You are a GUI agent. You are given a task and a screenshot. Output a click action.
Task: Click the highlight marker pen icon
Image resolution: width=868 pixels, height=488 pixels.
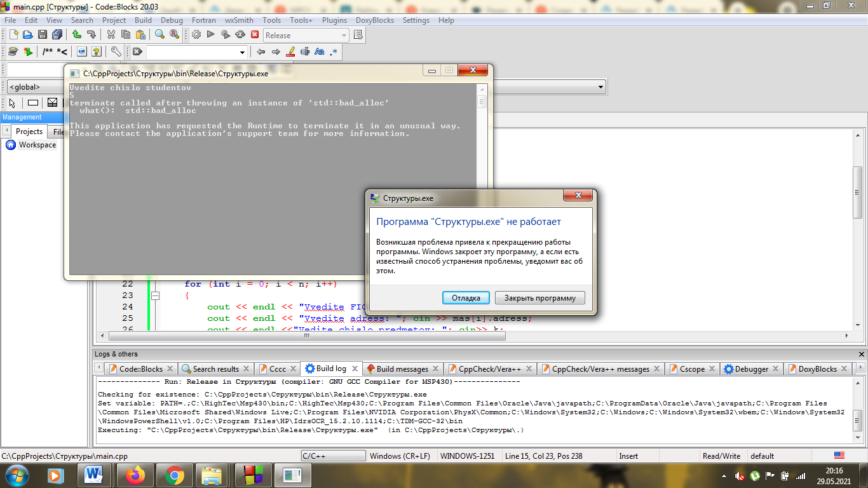click(x=290, y=51)
